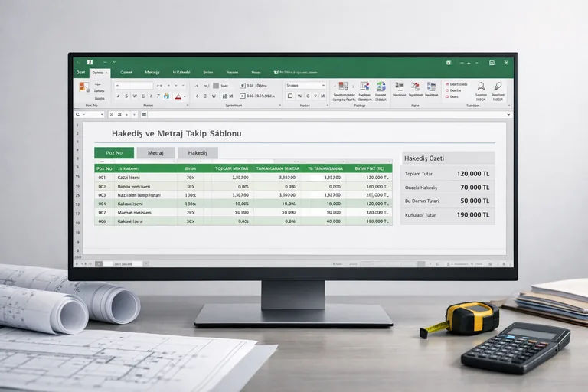Click the C button in font group

(x=143, y=96)
